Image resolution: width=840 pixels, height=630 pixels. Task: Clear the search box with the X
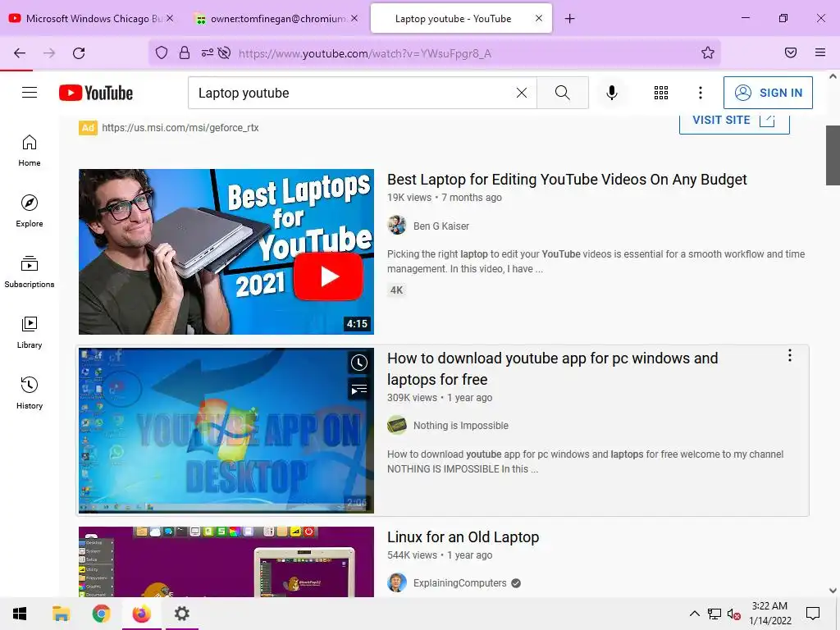click(521, 93)
